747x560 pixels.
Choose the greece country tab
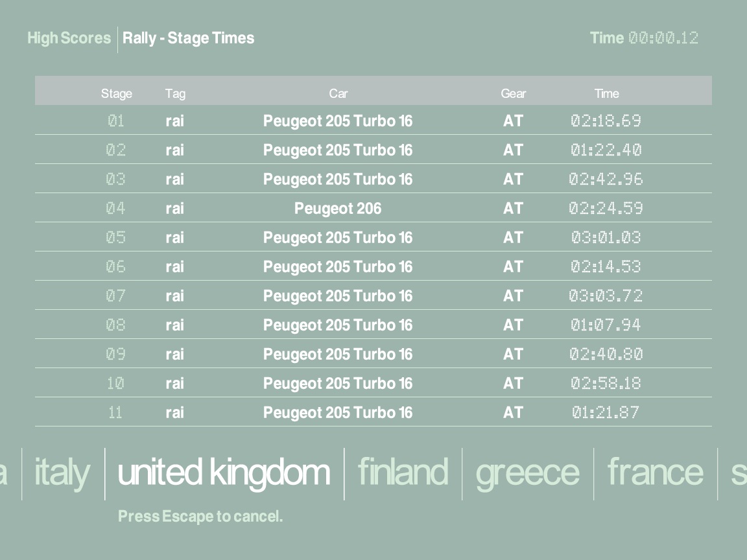527,472
